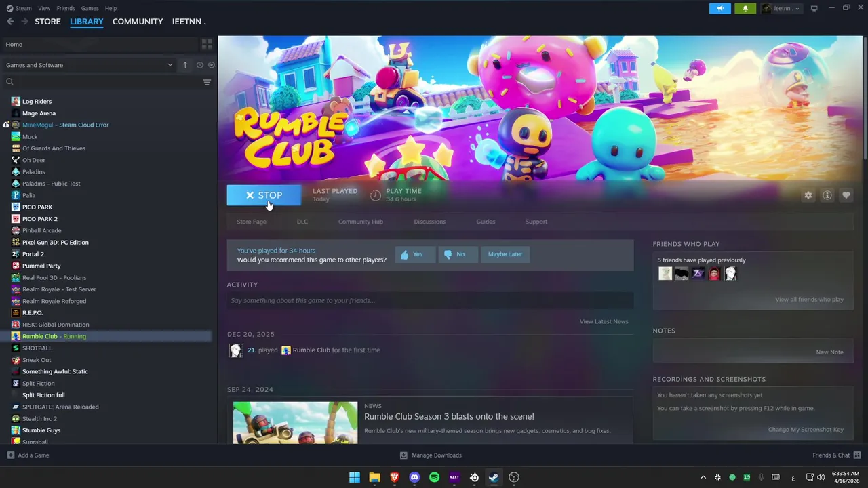Open the collections grid view icon

(207, 44)
